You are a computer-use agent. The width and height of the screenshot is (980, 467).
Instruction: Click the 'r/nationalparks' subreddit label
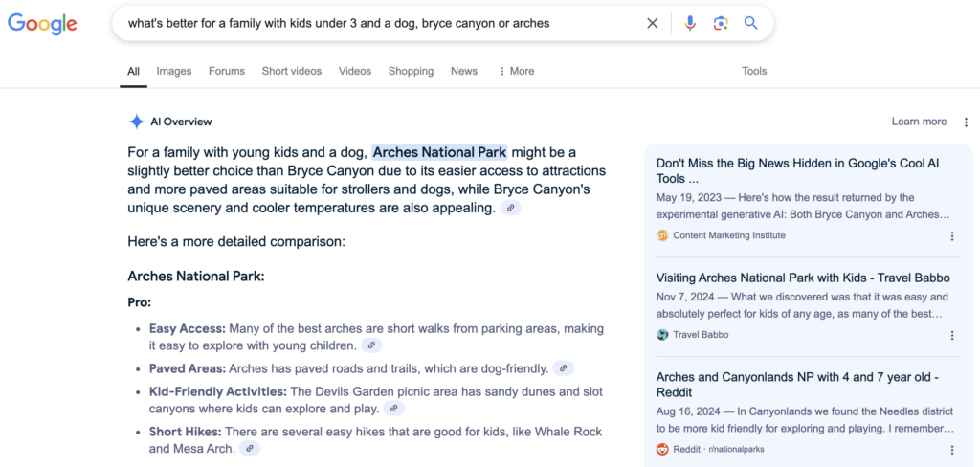click(736, 450)
